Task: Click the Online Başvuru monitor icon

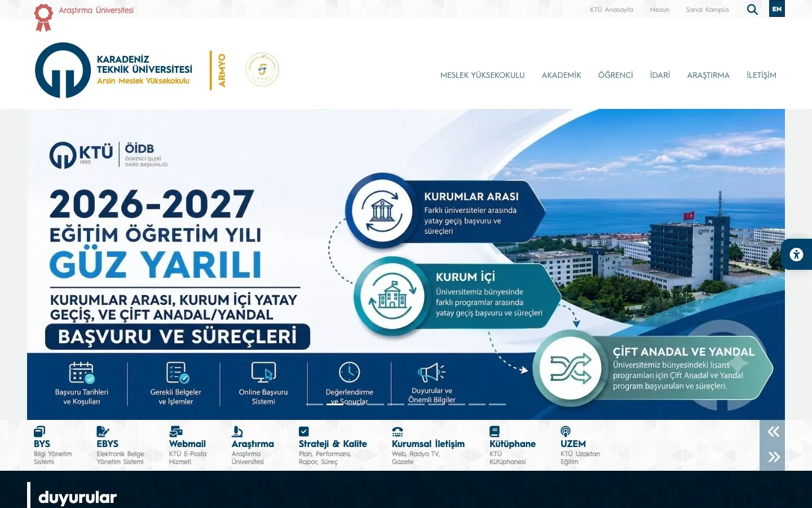Action: point(263,373)
